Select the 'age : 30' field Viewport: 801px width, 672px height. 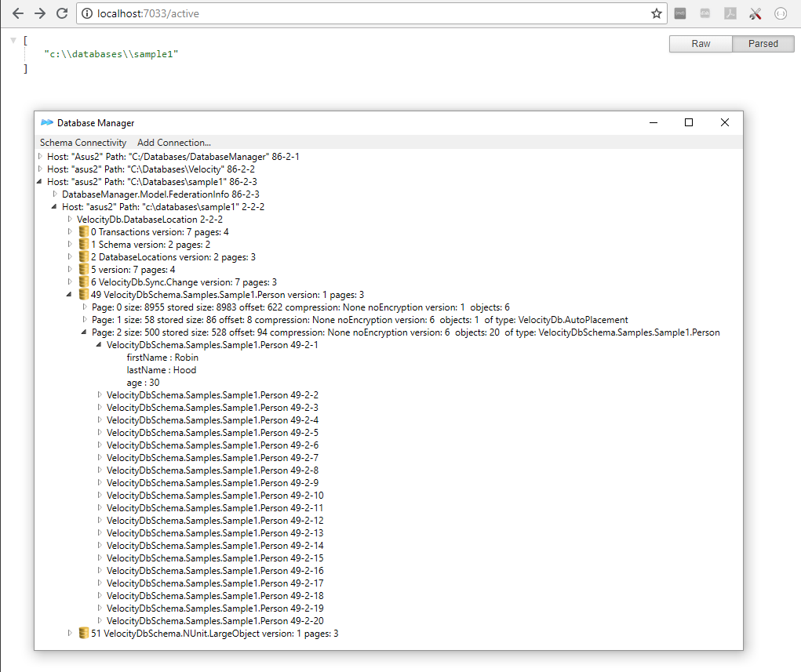pos(143,383)
